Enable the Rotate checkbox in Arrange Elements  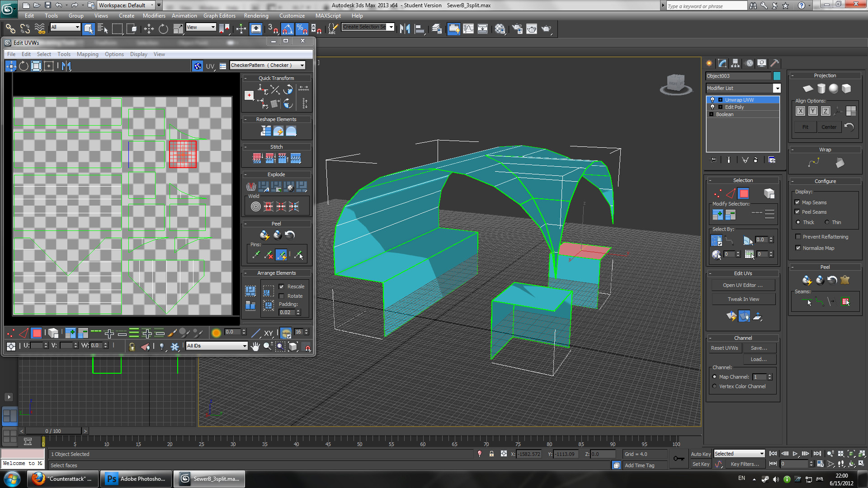[x=282, y=296]
